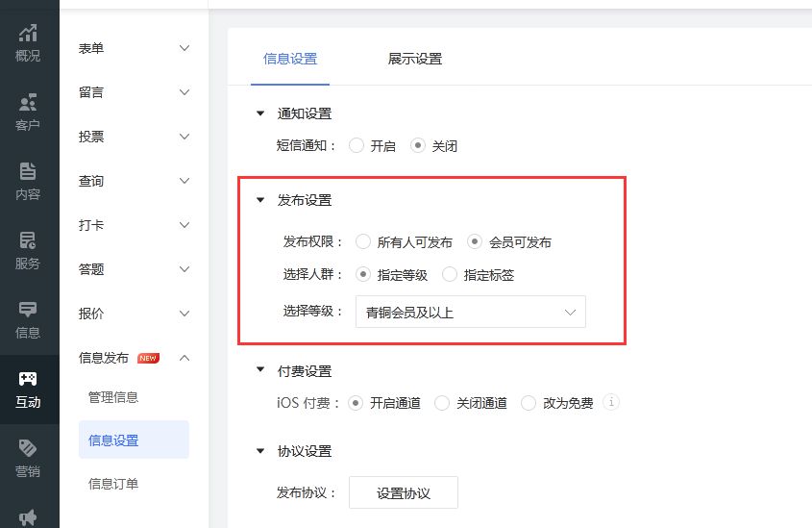Viewport: 812px width, 528px height.
Task: Choose 所有人可发布 publish permission
Action: 363,242
